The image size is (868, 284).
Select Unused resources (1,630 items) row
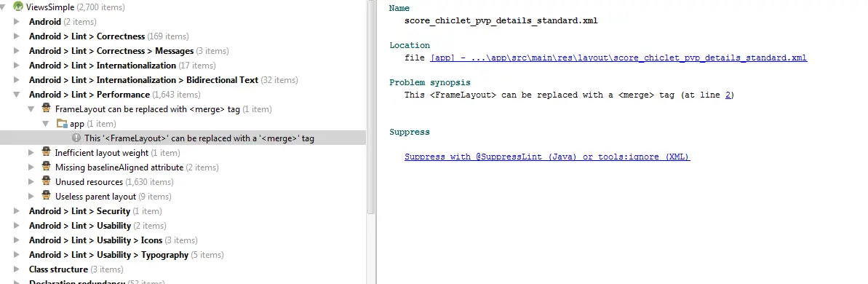pos(114,181)
